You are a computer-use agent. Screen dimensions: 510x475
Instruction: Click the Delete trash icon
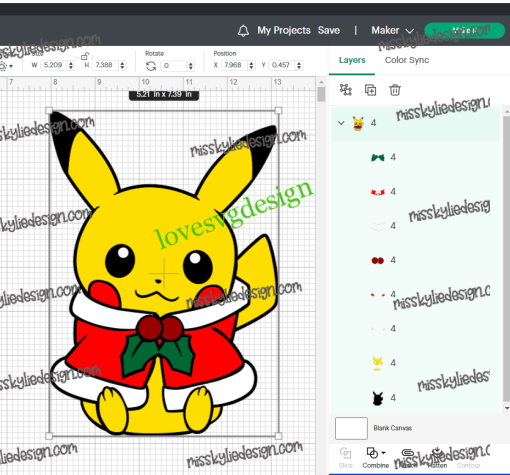click(x=395, y=90)
